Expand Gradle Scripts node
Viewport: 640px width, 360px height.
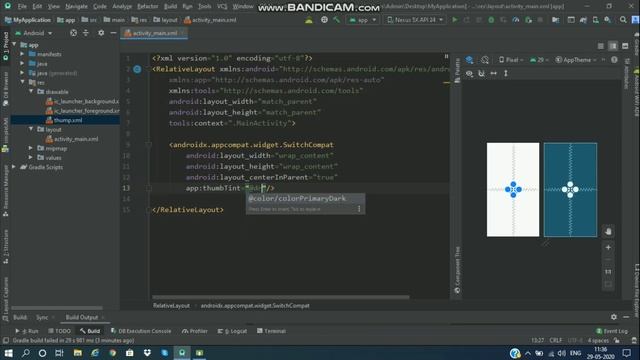click(x=14, y=167)
